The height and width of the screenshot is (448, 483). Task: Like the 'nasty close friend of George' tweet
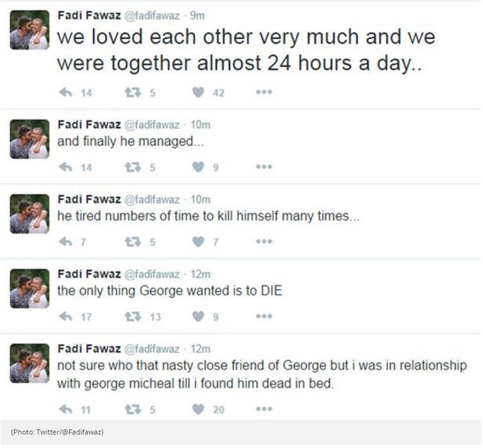click(199, 409)
